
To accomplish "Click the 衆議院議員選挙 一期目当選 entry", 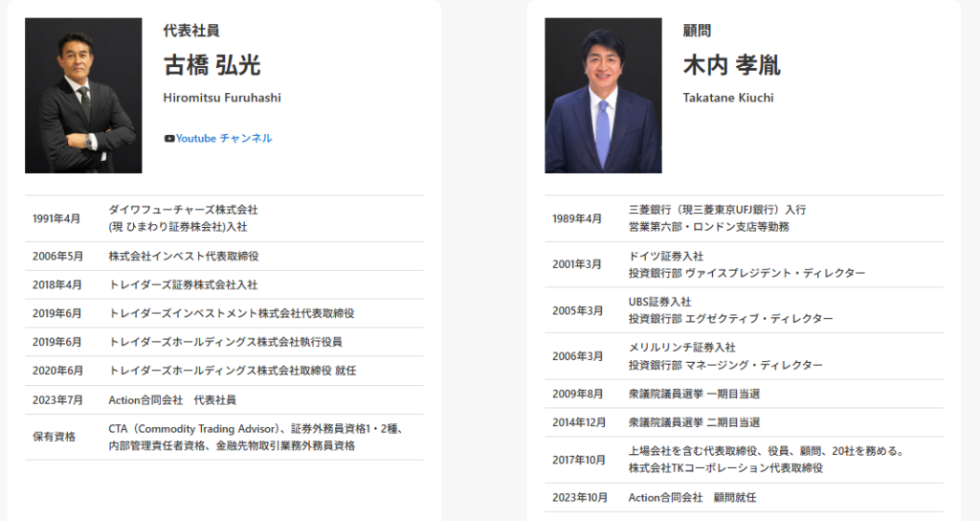I will click(x=694, y=394).
